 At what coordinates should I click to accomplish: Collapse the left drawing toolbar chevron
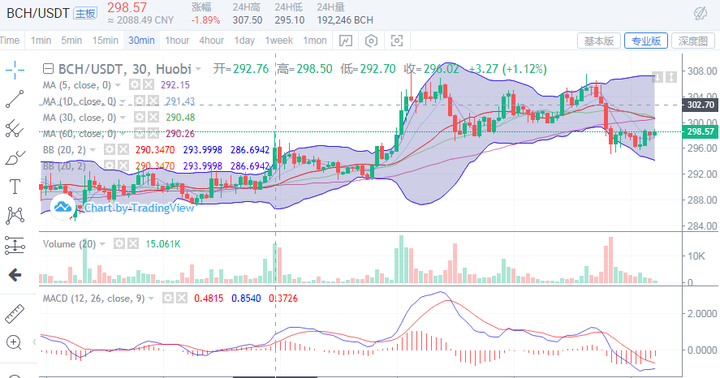point(34,342)
